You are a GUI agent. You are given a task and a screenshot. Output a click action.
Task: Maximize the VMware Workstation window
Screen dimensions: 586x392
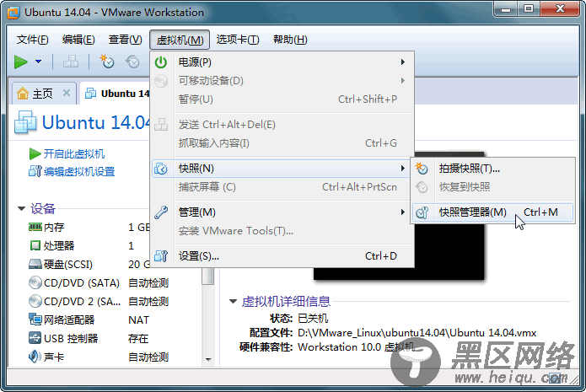point(529,9)
